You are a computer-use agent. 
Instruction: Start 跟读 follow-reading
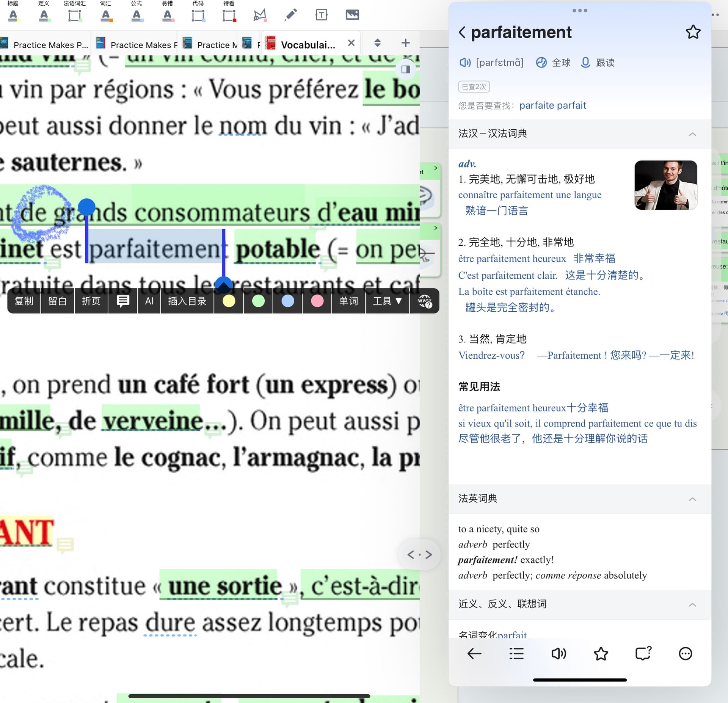(x=598, y=62)
